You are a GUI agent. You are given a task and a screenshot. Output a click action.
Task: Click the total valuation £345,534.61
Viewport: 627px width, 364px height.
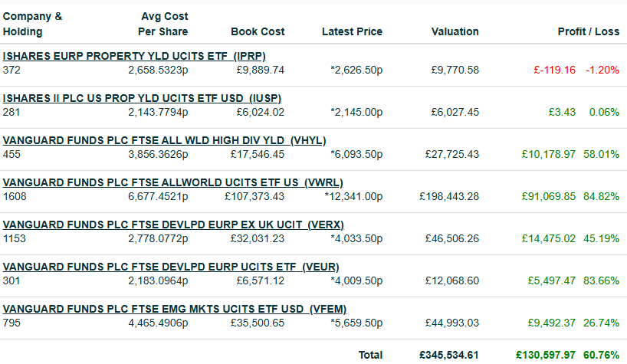tap(449, 355)
